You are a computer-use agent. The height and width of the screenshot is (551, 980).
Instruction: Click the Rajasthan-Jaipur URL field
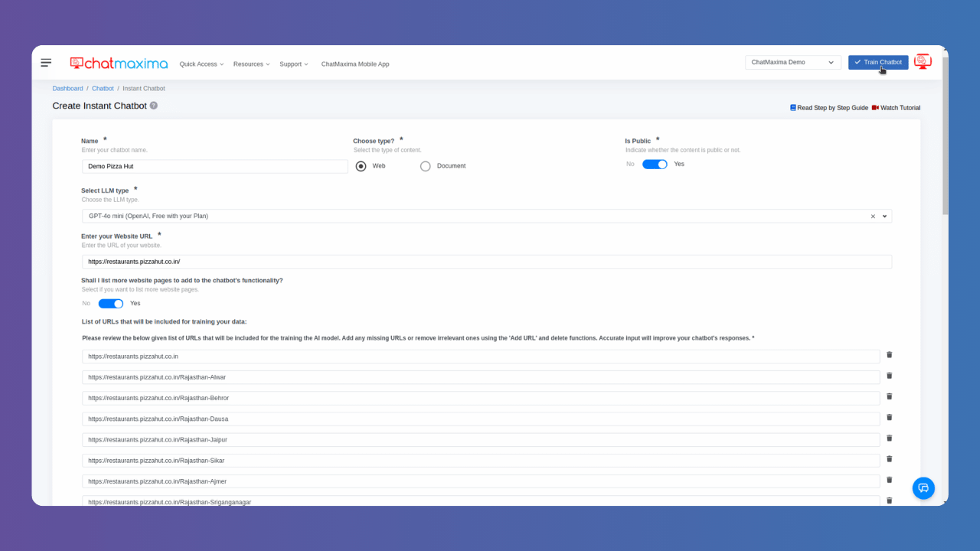point(481,440)
